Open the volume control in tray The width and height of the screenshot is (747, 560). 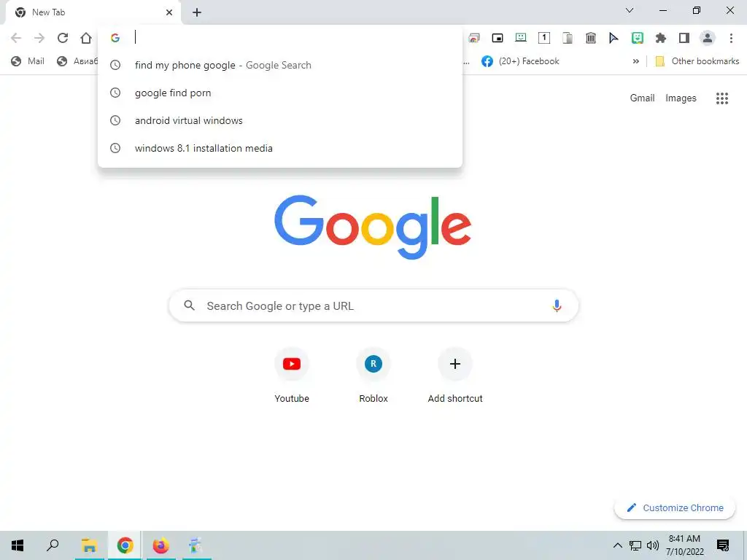[x=653, y=545]
